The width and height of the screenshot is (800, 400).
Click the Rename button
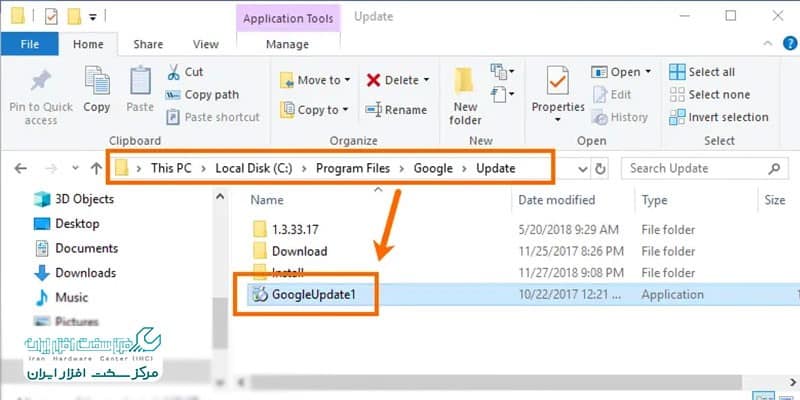[x=396, y=110]
